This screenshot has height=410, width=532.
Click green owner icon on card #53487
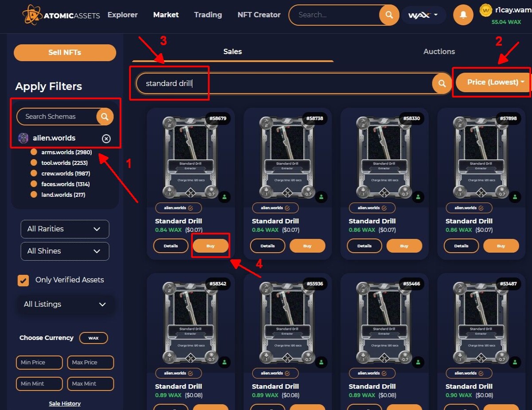(x=515, y=362)
